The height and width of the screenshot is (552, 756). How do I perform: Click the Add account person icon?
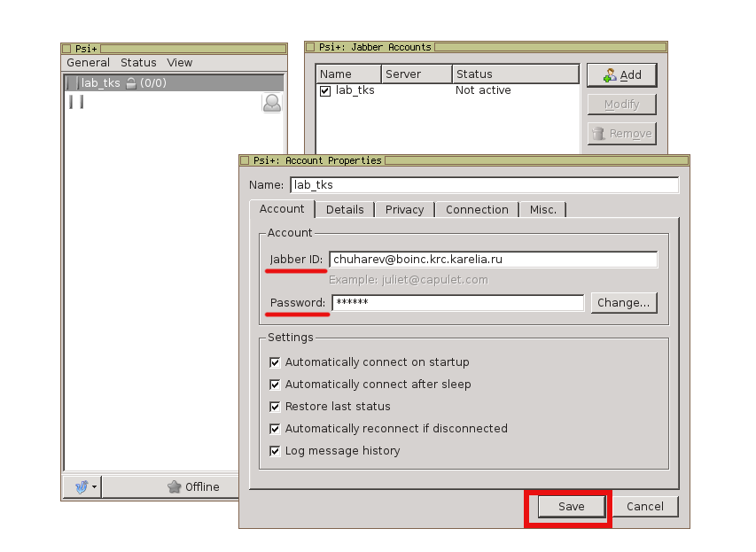pyautogui.click(x=610, y=75)
